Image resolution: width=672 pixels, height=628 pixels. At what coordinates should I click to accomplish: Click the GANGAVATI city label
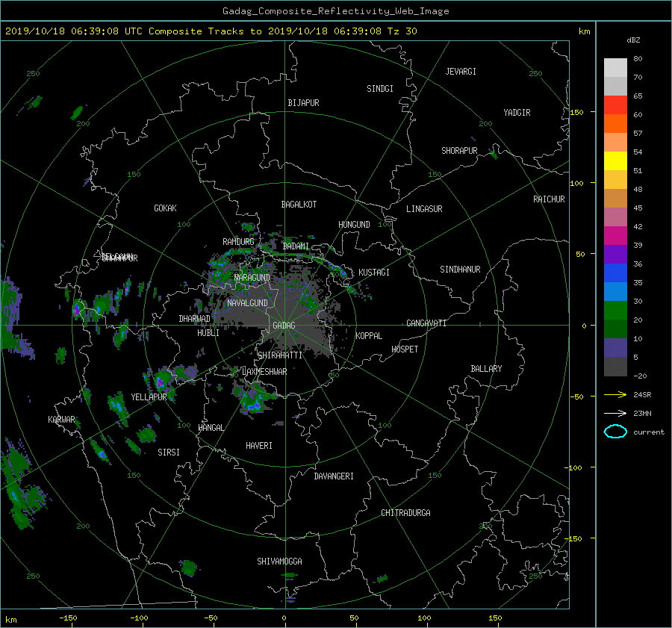pyautogui.click(x=426, y=323)
